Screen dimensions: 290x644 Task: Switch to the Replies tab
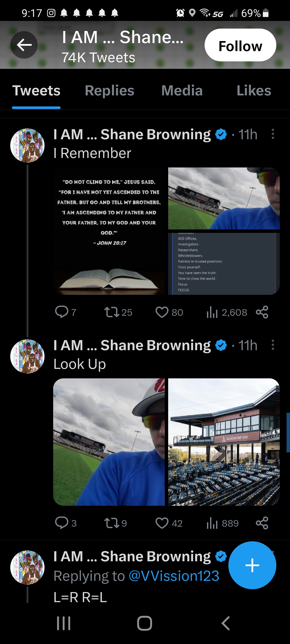[x=109, y=91]
